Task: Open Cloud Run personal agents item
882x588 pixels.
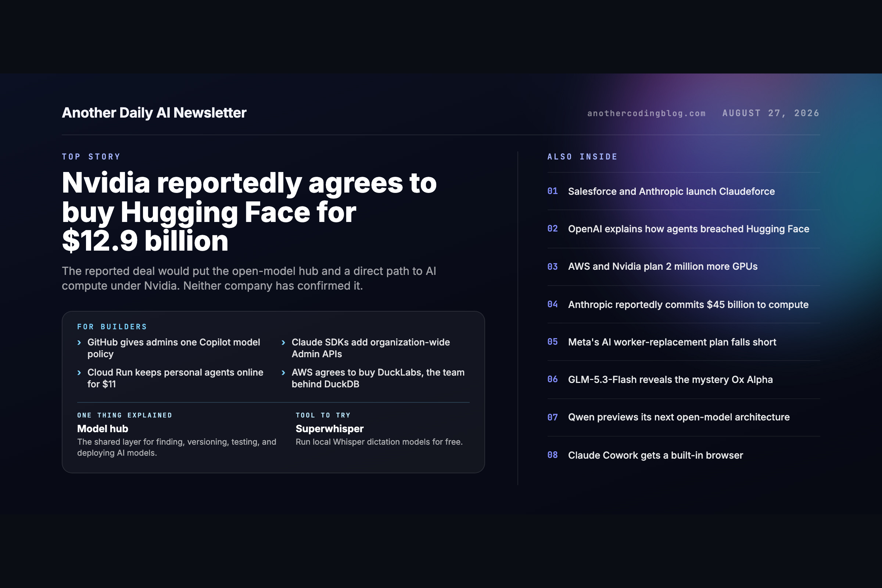Action: [x=176, y=378]
